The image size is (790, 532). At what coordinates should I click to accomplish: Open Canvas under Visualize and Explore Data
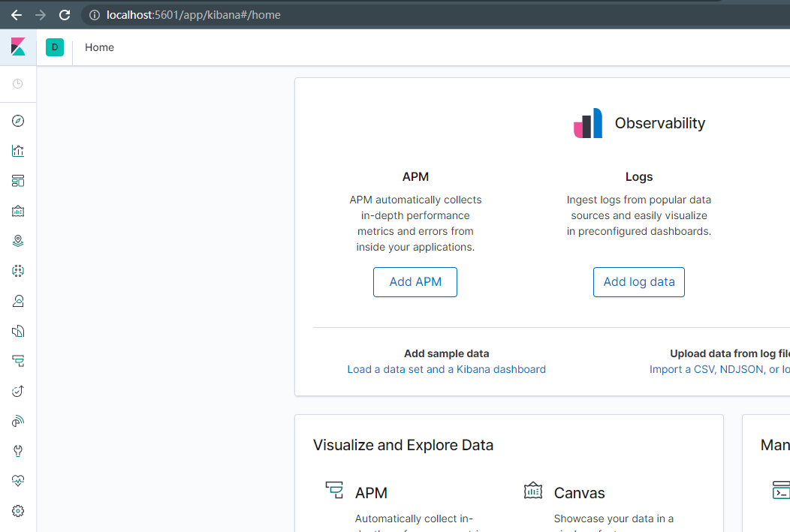(579, 493)
